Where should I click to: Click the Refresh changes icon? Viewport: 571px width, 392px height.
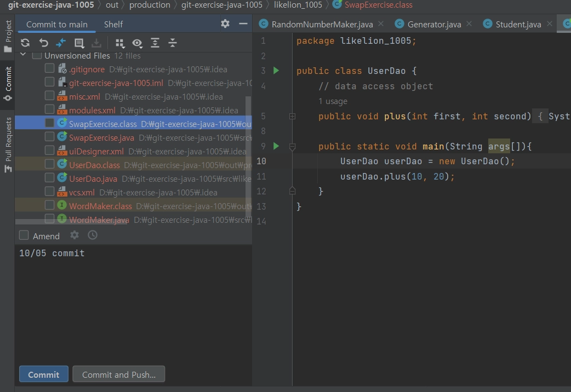pyautogui.click(x=25, y=43)
